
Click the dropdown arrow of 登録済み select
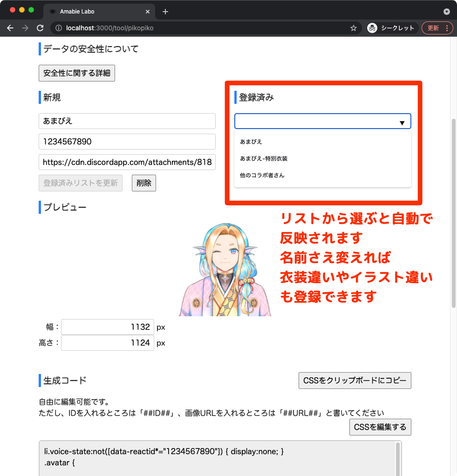[x=402, y=123]
